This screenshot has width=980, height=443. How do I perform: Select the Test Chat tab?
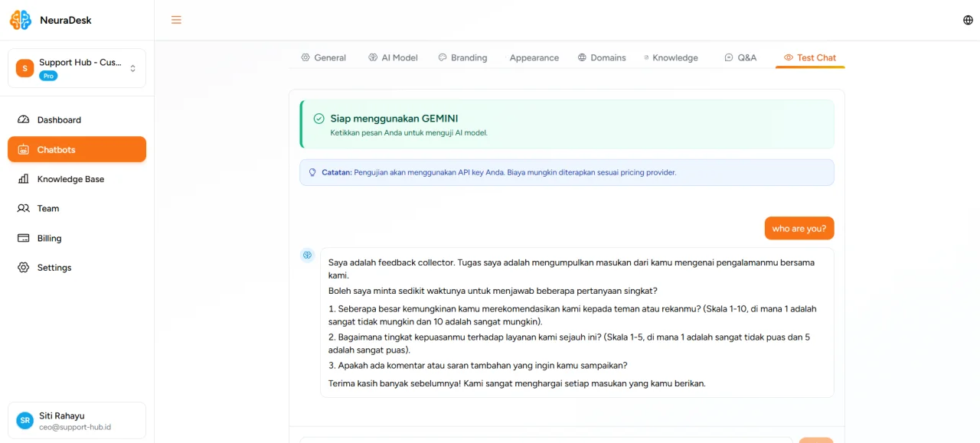point(810,57)
